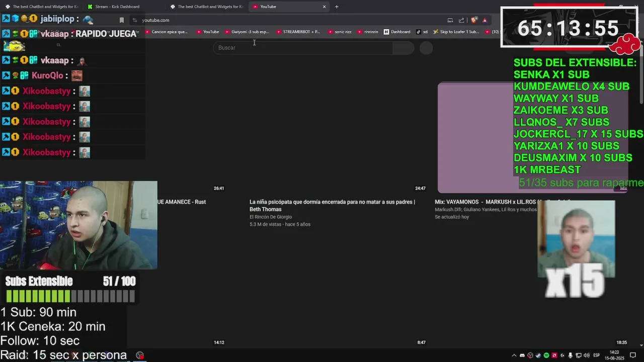The width and height of the screenshot is (644, 362).
Task: Click the AMANECE - Rust video title
Action: click(182, 202)
